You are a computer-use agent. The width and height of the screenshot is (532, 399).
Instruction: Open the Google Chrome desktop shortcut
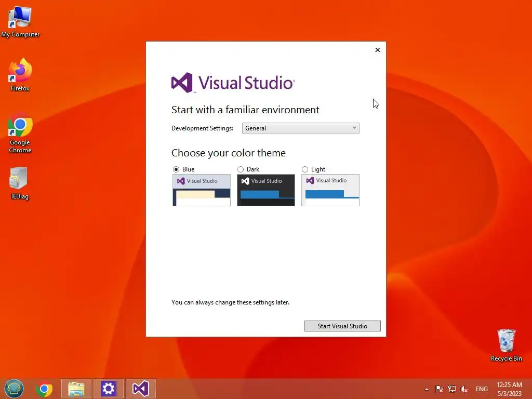20,132
